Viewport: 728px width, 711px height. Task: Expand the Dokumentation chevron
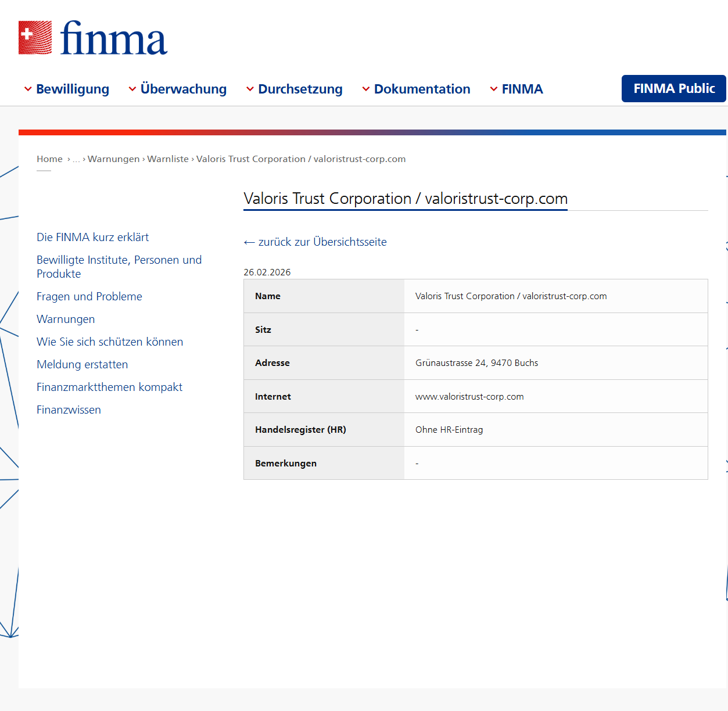[366, 89]
